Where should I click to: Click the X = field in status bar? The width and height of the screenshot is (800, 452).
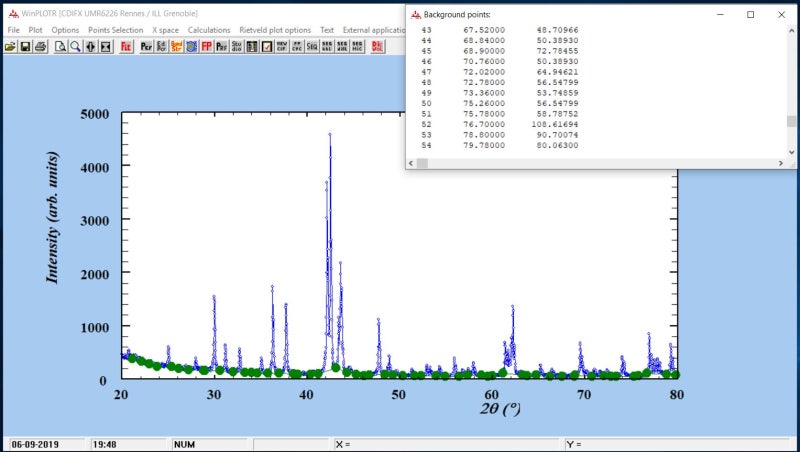click(x=446, y=444)
